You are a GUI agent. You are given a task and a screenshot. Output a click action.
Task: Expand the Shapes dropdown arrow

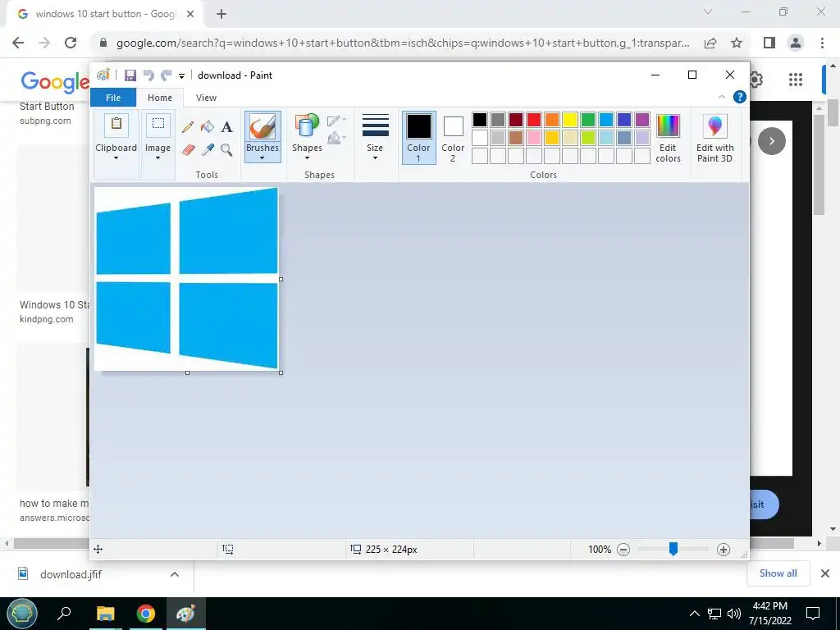pos(307,158)
